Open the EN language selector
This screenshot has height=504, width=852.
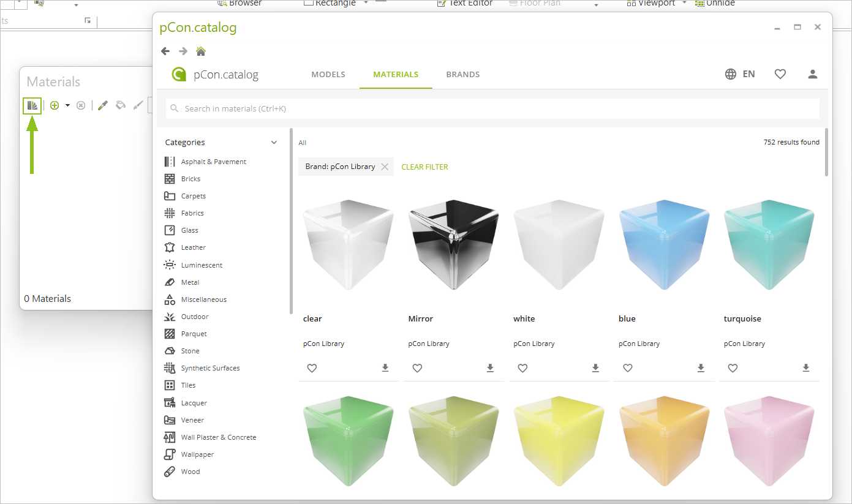point(740,74)
